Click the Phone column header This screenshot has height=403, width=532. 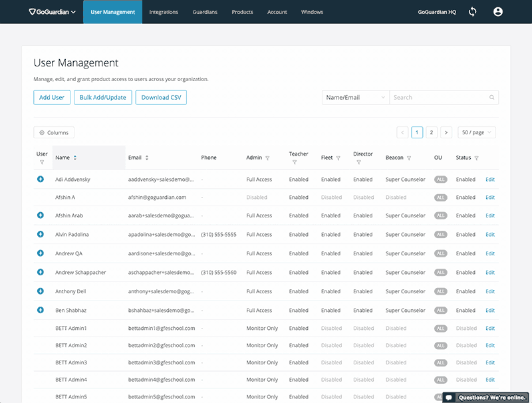click(x=209, y=158)
